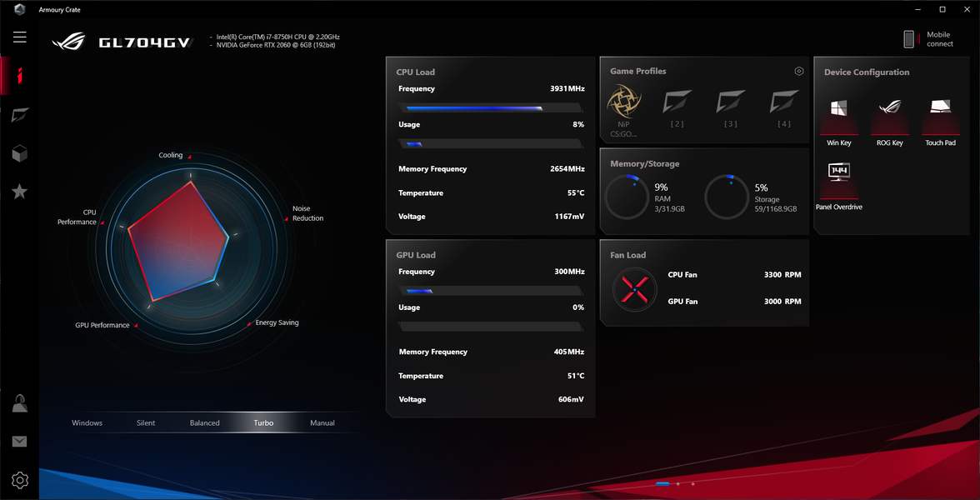The height and width of the screenshot is (500, 980).
Task: Click the GPU 405MHz memory frequency value
Action: coord(569,352)
